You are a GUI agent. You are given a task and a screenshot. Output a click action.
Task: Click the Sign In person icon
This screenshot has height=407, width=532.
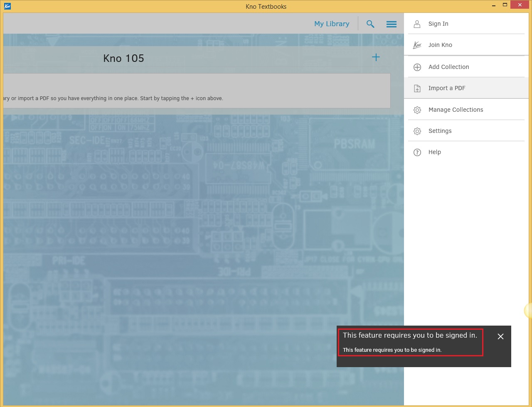pyautogui.click(x=417, y=24)
